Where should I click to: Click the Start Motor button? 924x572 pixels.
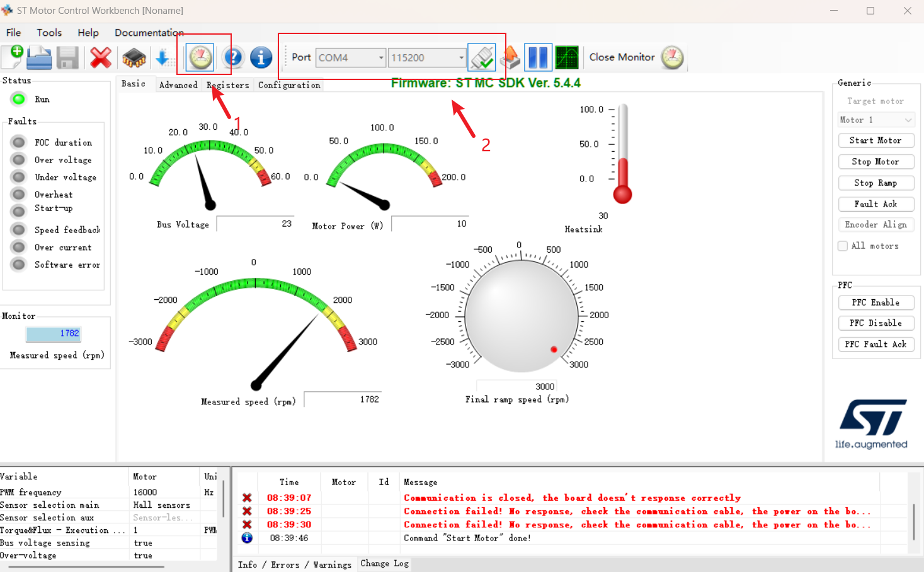876,140
